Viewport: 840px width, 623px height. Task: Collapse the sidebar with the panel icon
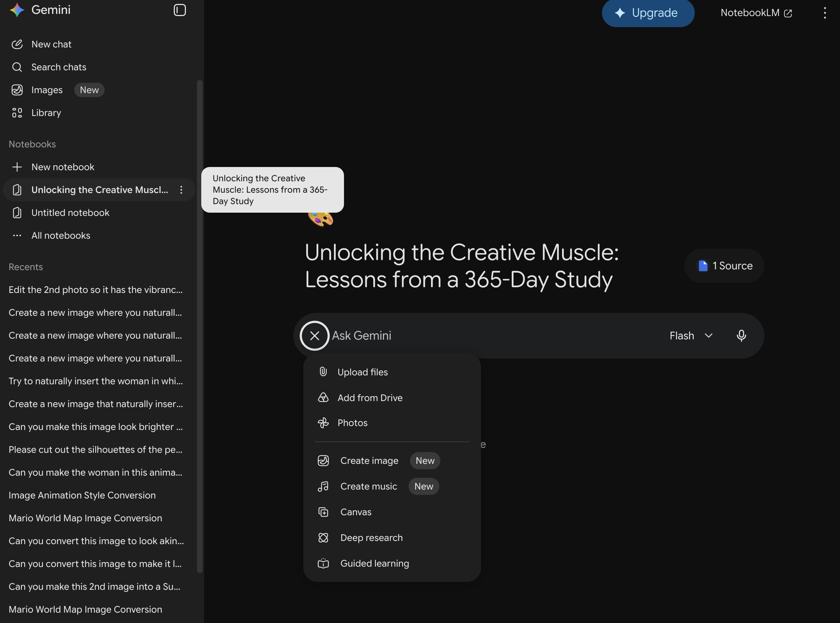point(179,10)
